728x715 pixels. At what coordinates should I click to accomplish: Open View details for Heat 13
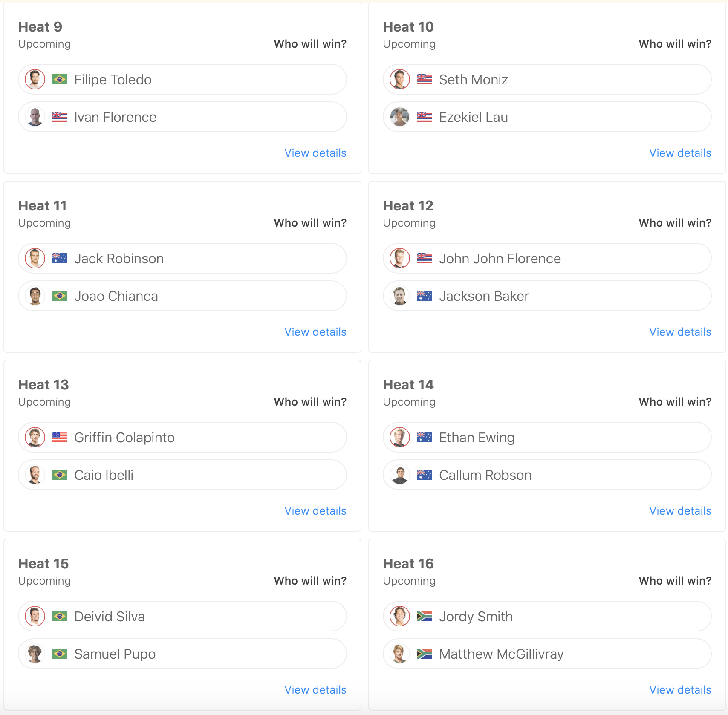[x=315, y=511]
